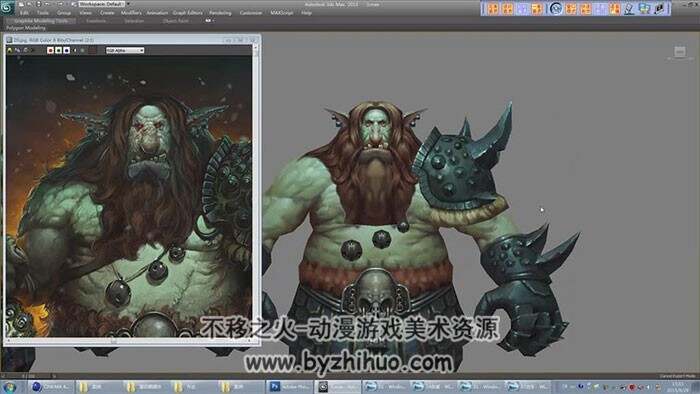Screen dimensions: 700x394
Task: Click the blue circular icon in floating toolbar
Action: (x=555, y=8)
